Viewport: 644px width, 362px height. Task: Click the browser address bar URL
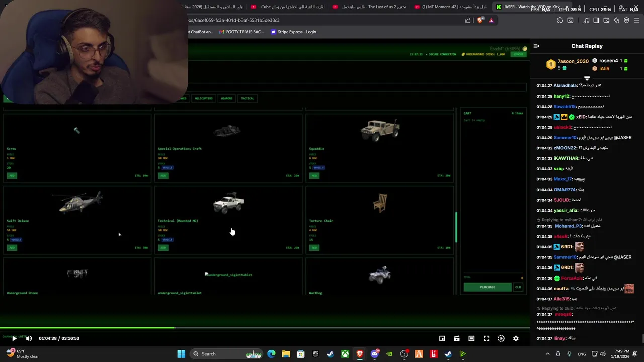pos(234,20)
